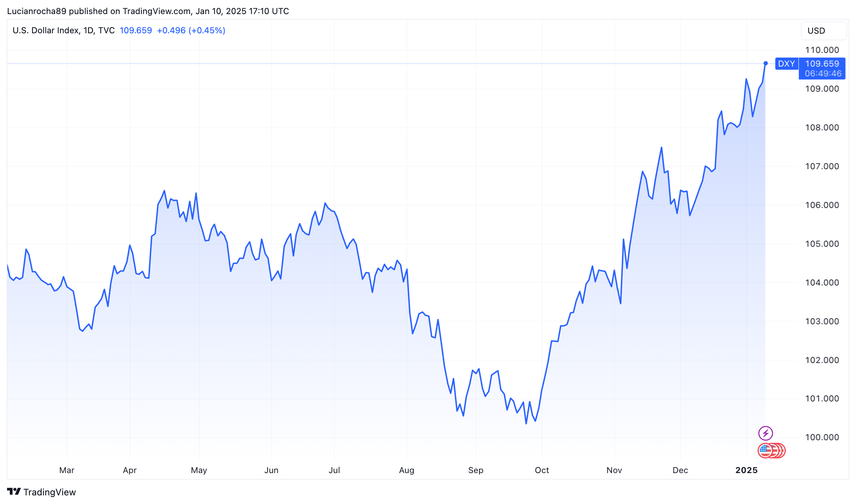
Task: Click the TradingView text link at bottom
Action: point(50,492)
